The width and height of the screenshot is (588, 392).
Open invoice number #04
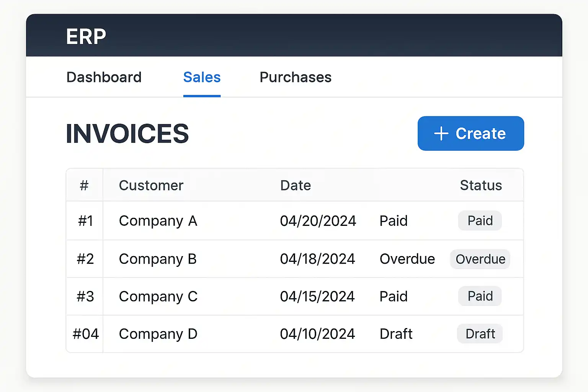[x=86, y=334]
